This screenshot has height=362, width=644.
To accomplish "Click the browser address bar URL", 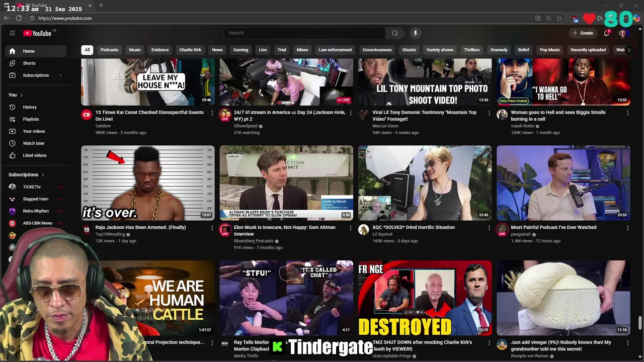I will [x=65, y=18].
